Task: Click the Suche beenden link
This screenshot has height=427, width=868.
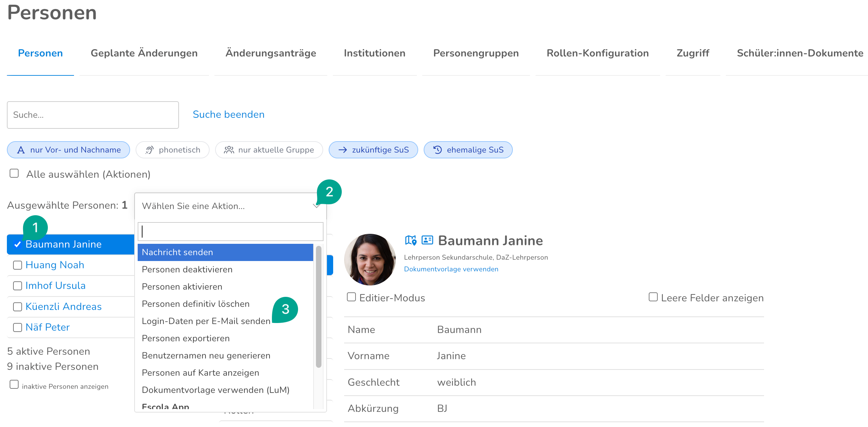Action: click(229, 115)
